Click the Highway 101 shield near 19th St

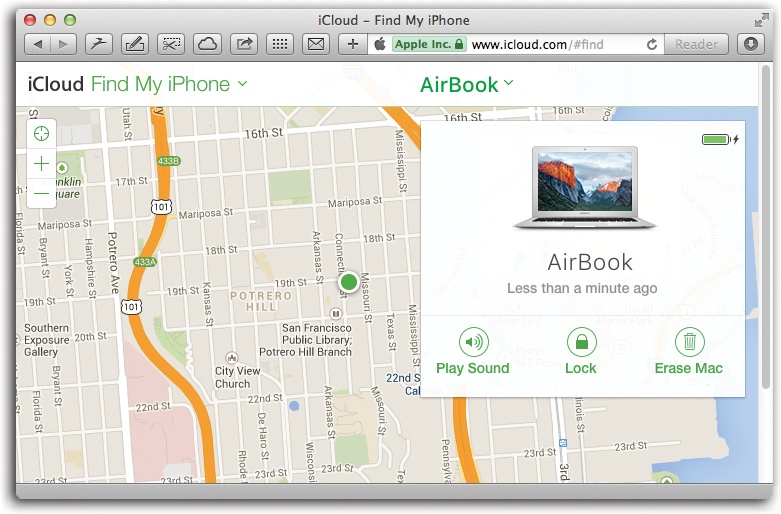click(x=131, y=306)
